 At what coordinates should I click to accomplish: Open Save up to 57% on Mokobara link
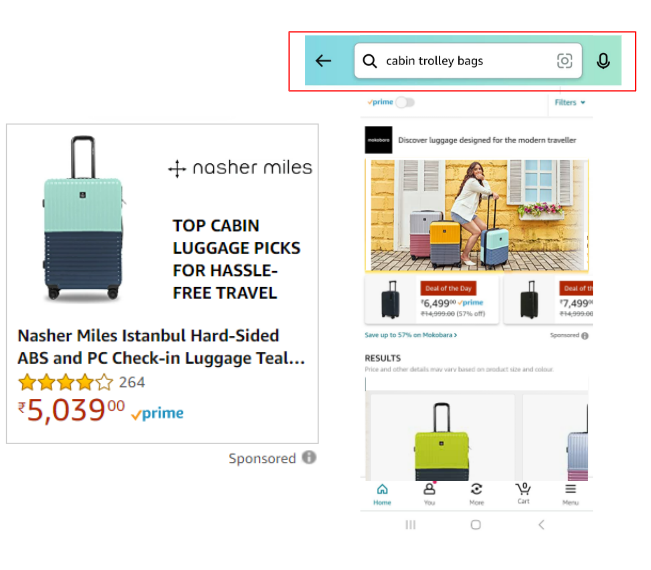coord(411,335)
